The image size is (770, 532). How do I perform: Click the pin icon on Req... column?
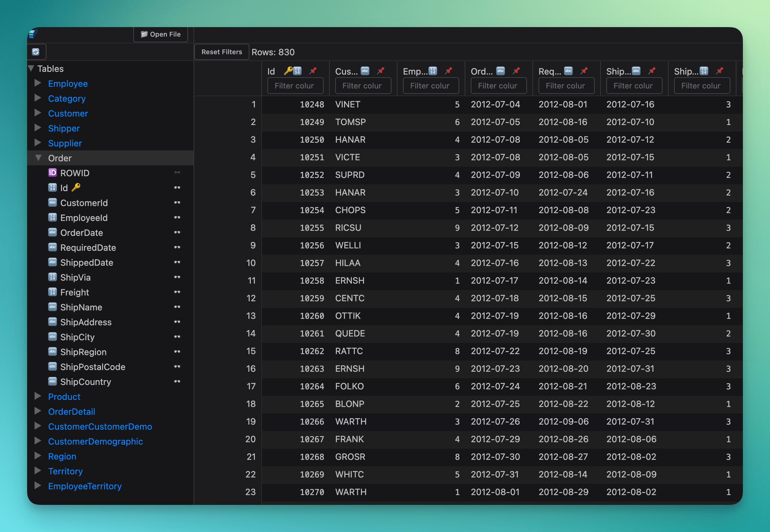584,71
